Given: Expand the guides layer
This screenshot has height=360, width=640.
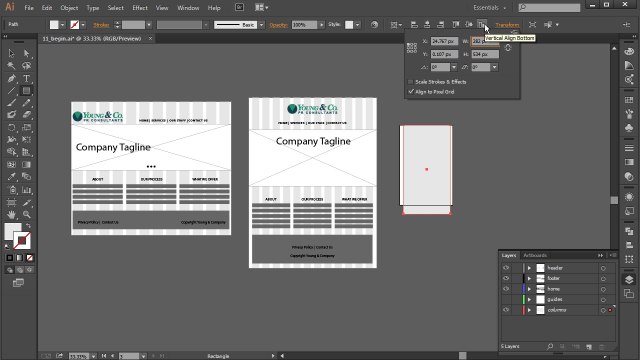Looking at the screenshot, I should pos(529,300).
